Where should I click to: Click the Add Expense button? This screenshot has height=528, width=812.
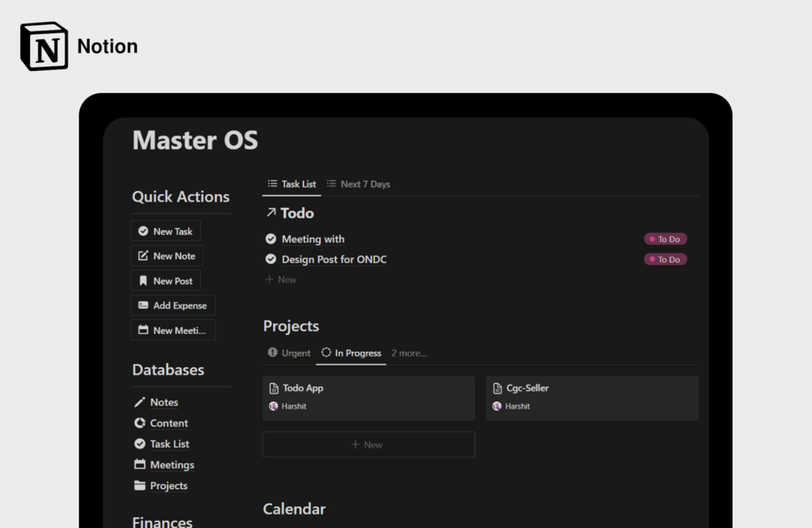click(173, 305)
